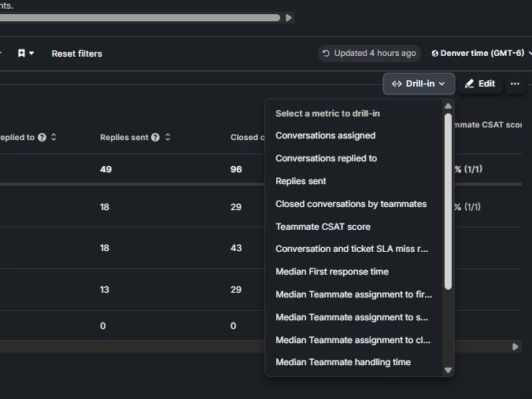Select Conversation and ticket SLA miss rate

tap(352, 249)
